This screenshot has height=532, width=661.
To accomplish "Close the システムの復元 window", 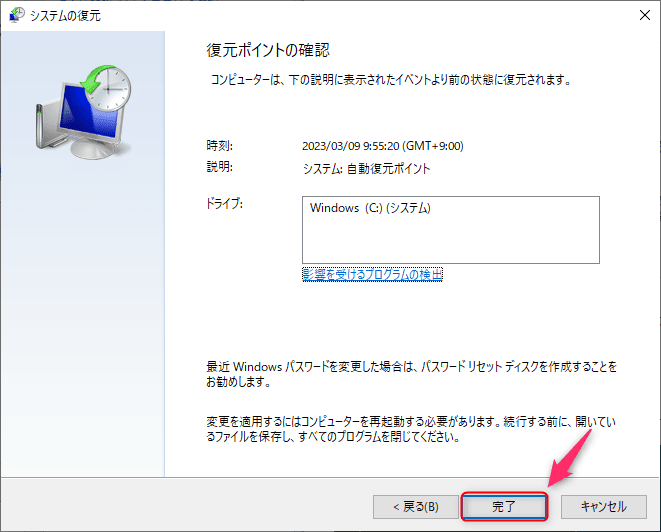I will [x=645, y=15].
